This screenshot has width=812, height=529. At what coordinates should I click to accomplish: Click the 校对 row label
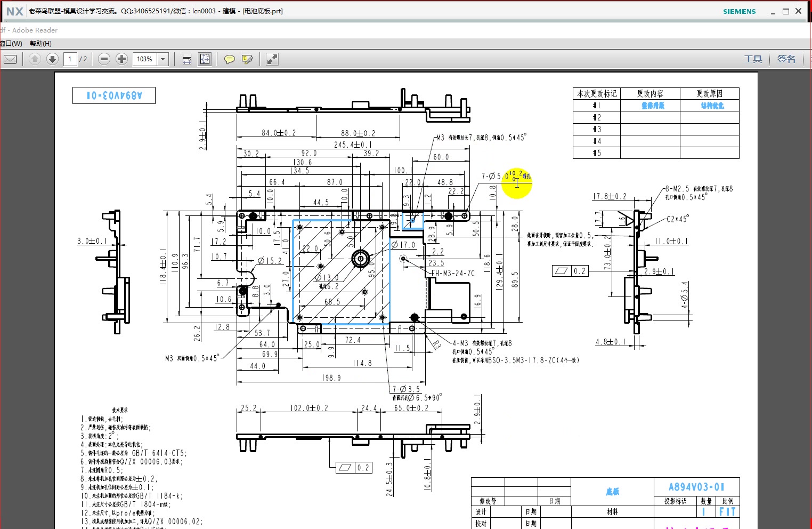tap(481, 524)
